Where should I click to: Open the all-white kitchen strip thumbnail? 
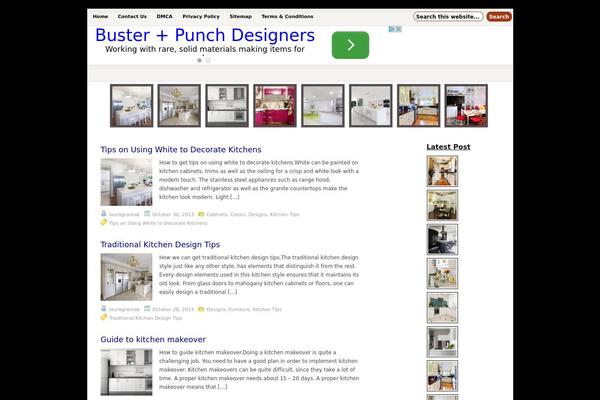coord(370,106)
